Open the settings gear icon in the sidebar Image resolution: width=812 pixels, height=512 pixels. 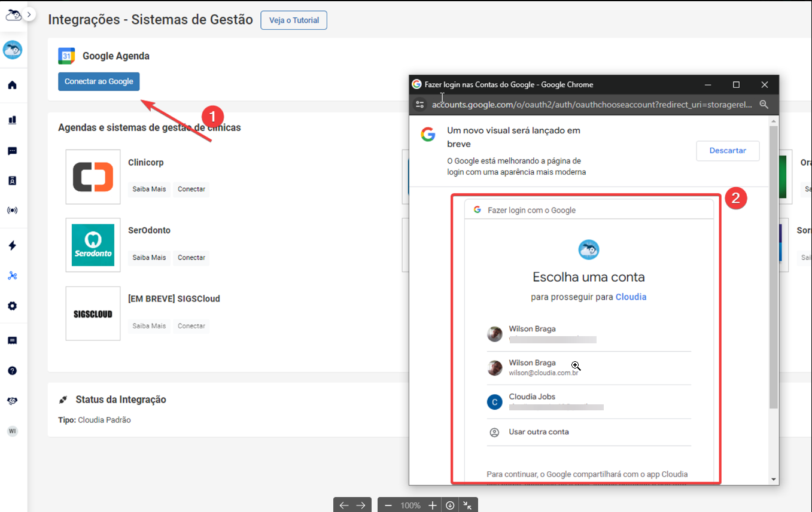(x=12, y=306)
